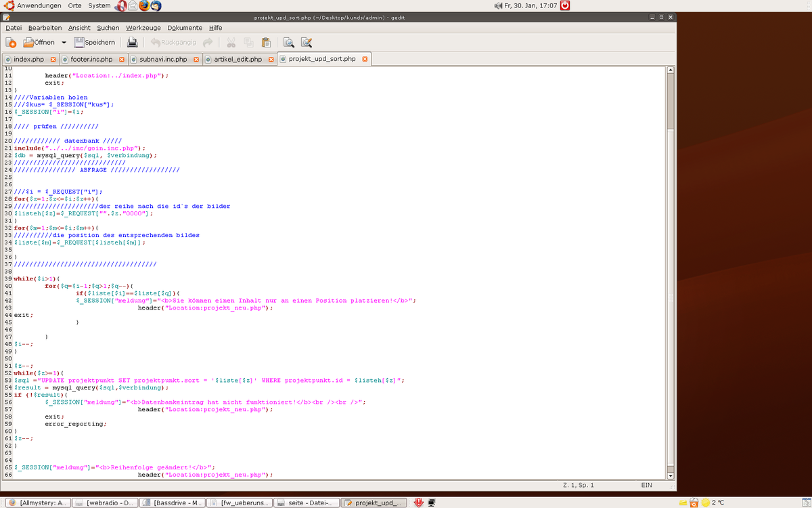Screen dimensions: 812x508
Task: Open the Datei menu
Action: (x=14, y=28)
